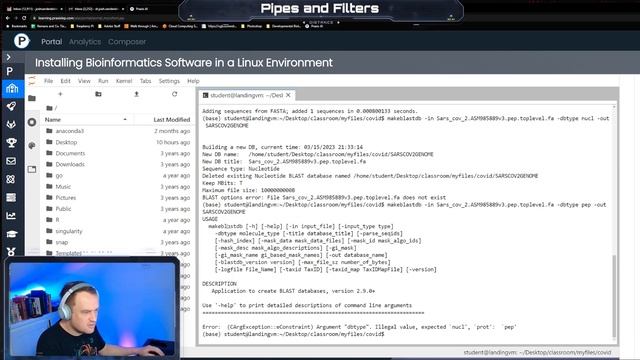Click the browser reload button
The image size is (640, 360).
[24, 18]
